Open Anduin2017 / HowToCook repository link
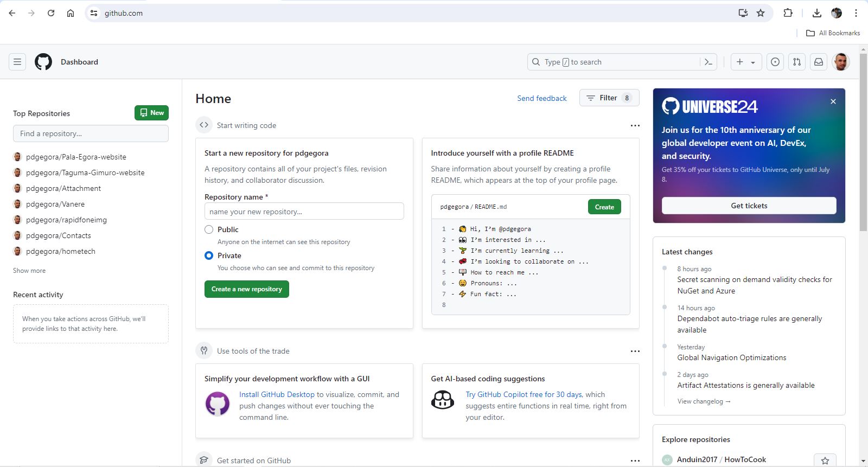Image resolution: width=868 pixels, height=467 pixels. [722, 459]
